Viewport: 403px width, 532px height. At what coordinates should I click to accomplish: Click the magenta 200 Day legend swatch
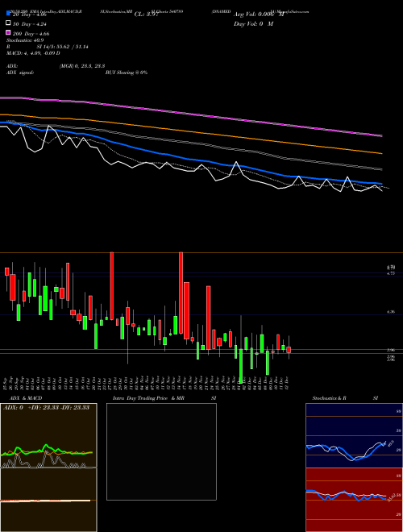coord(9,32)
